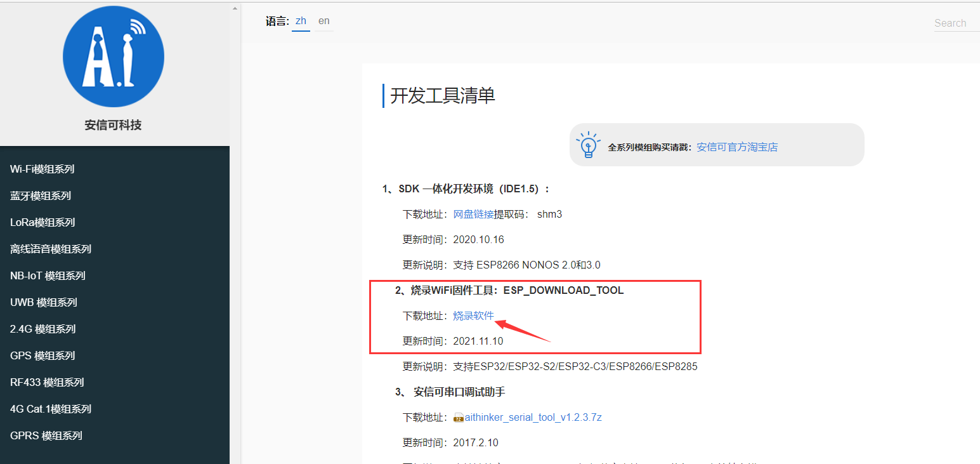Click the Ai-Thinker logo in the sidebar
This screenshot has height=464, width=980.
pyautogui.click(x=114, y=56)
